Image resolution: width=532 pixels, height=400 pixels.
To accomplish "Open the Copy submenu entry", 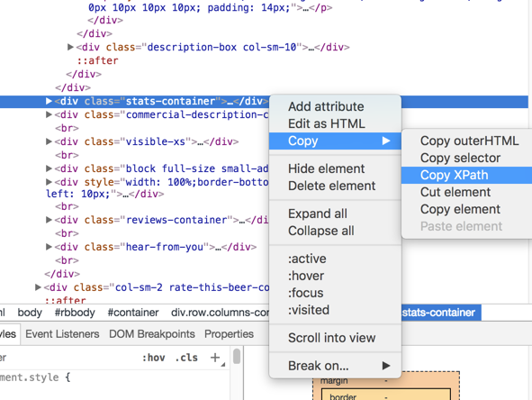I will coord(335,141).
